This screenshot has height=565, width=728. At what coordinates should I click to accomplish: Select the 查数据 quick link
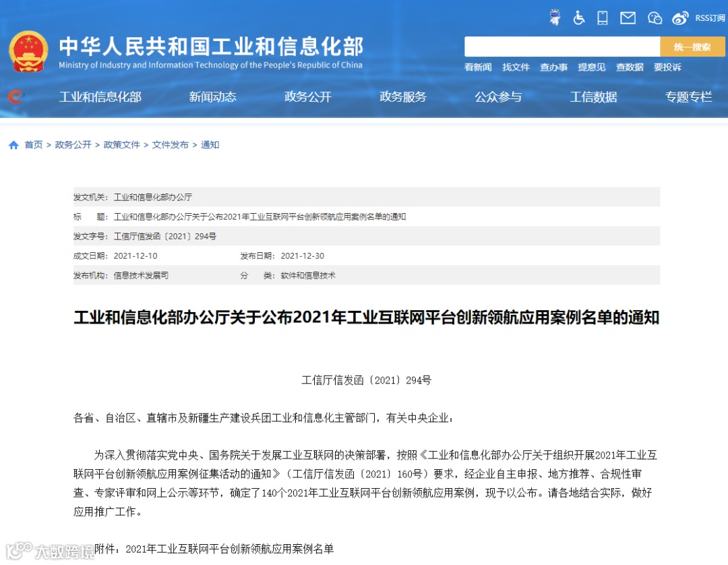coord(630,67)
